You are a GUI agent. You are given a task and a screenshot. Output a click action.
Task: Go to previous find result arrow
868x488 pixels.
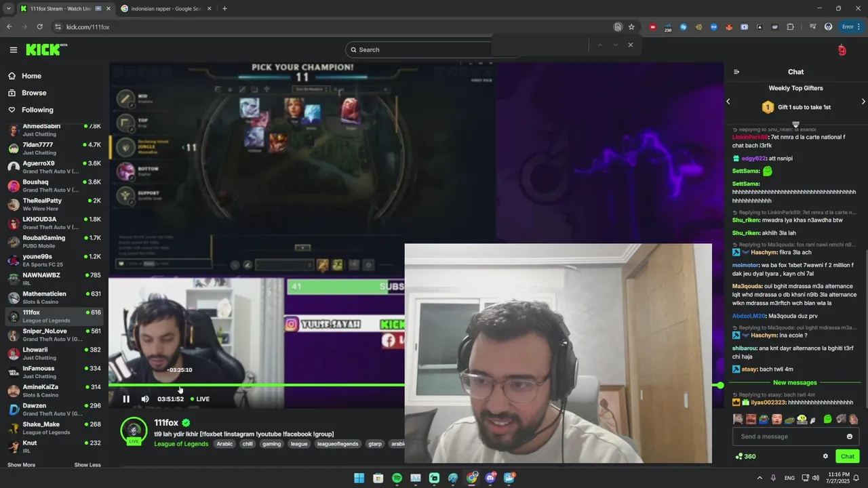(x=599, y=45)
